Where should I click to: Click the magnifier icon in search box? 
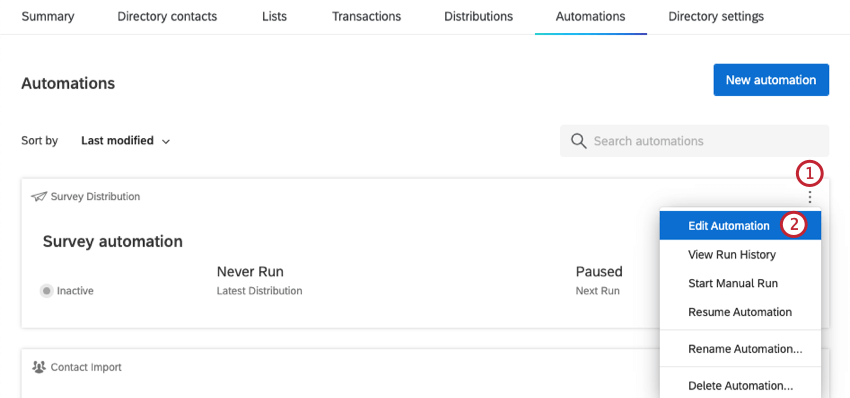tap(579, 141)
